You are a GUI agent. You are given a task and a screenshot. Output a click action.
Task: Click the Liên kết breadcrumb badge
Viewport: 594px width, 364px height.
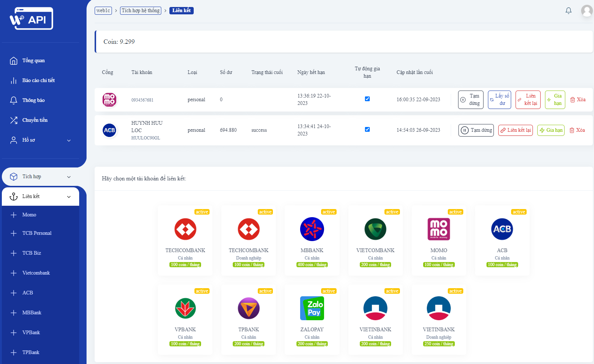click(182, 11)
